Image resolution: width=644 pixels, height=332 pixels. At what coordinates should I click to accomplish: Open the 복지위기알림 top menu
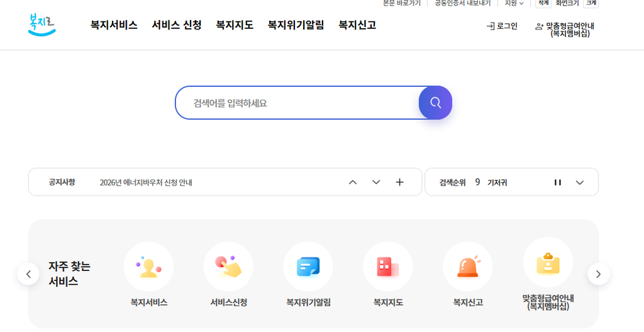coord(296,25)
